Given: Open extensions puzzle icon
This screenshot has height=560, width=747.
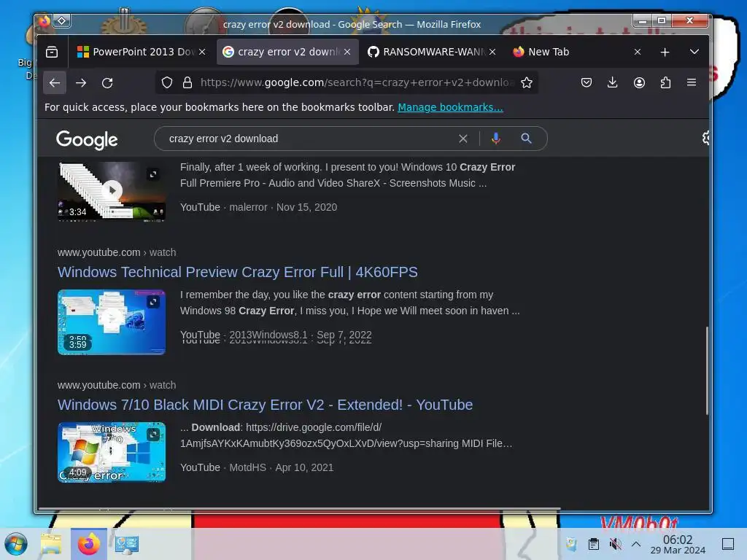Looking at the screenshot, I should 665,83.
